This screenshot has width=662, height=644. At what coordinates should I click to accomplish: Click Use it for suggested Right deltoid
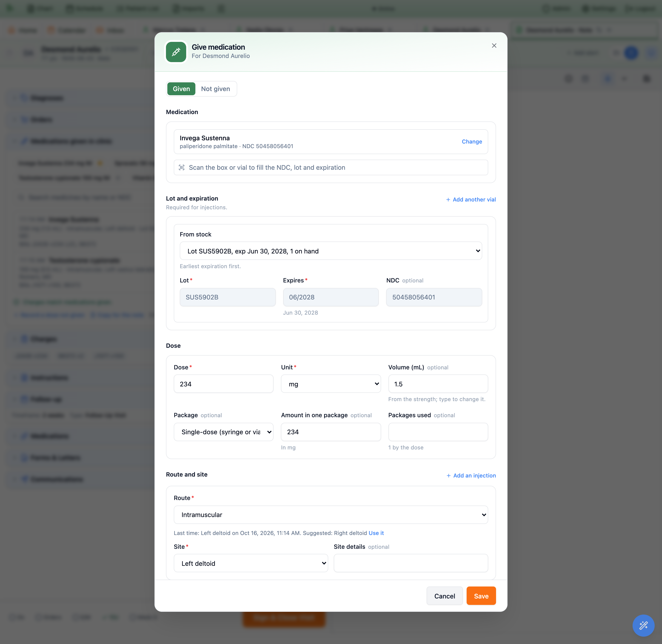pos(376,533)
